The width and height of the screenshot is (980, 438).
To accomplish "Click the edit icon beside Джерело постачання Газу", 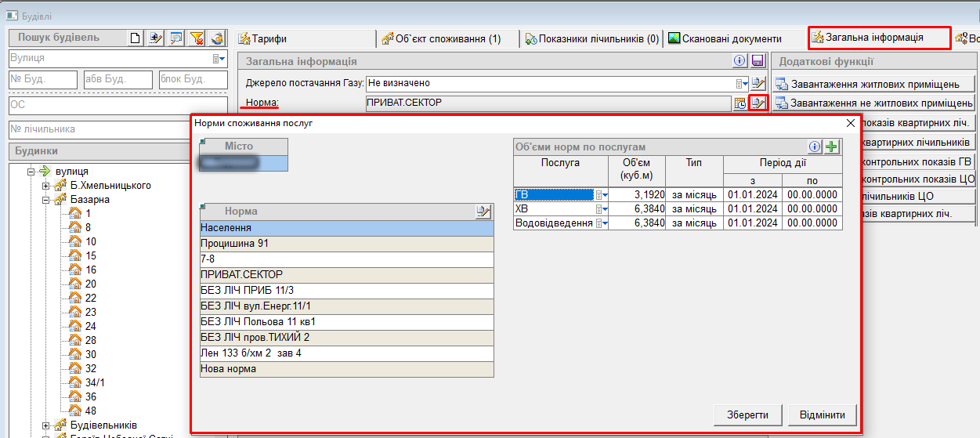I will coord(758,83).
